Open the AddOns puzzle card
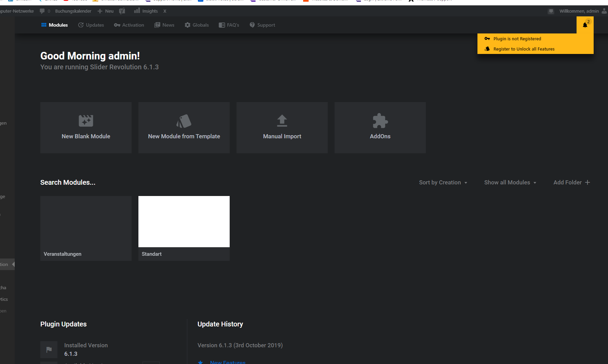 380,128
